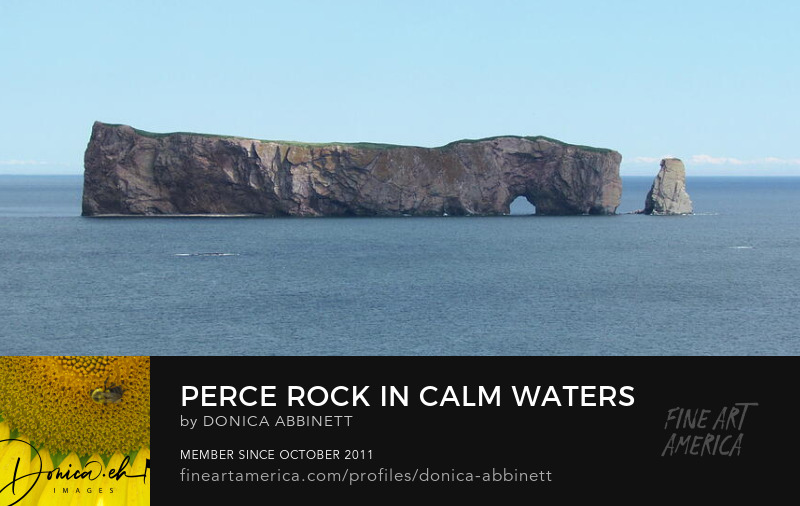The height and width of the screenshot is (506, 800).
Task: Click the word 'by' before the author name
Action: click(x=189, y=422)
